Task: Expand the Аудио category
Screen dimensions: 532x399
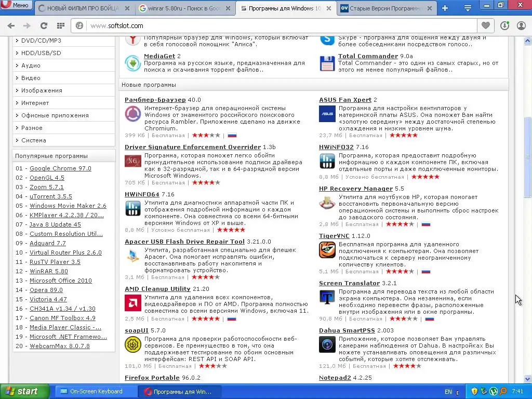Action: [x=64, y=65]
